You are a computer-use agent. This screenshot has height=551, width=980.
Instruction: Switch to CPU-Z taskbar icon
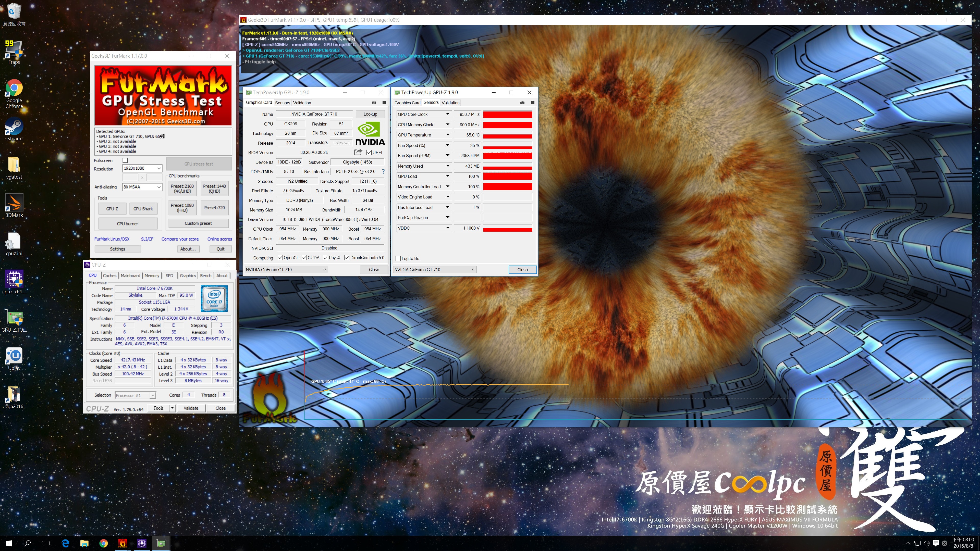point(142,543)
